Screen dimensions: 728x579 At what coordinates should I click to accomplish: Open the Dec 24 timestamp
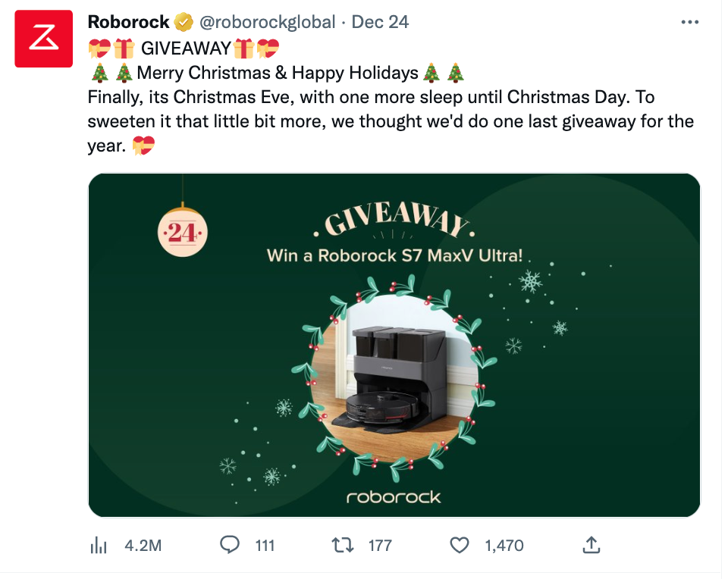coord(380,22)
